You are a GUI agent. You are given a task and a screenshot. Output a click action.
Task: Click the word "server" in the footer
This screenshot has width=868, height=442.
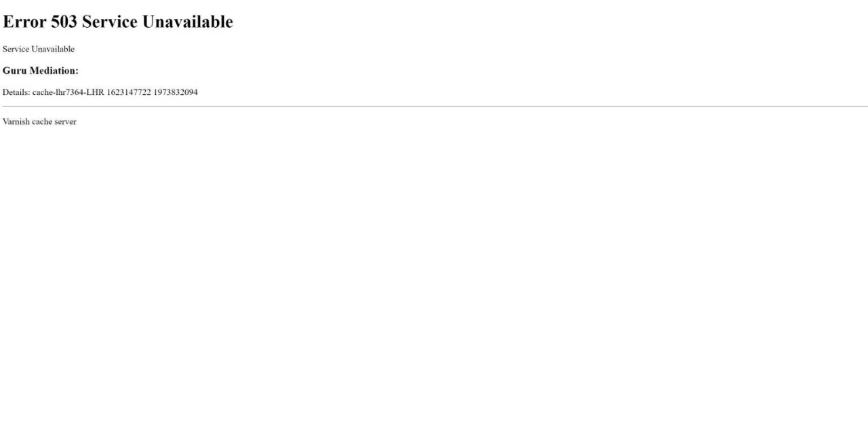[x=66, y=122]
